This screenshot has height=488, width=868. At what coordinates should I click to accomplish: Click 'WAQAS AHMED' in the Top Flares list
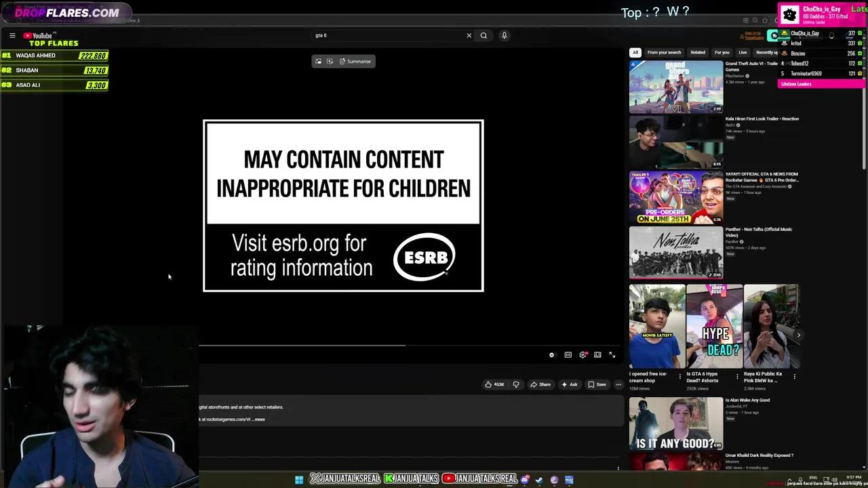click(x=35, y=56)
